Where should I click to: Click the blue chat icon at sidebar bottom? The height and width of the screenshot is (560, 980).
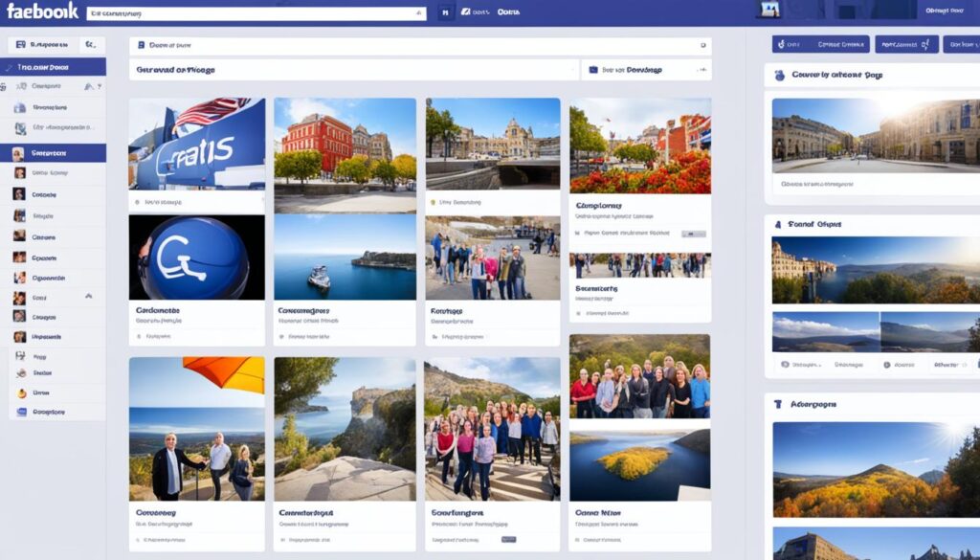pos(19,412)
